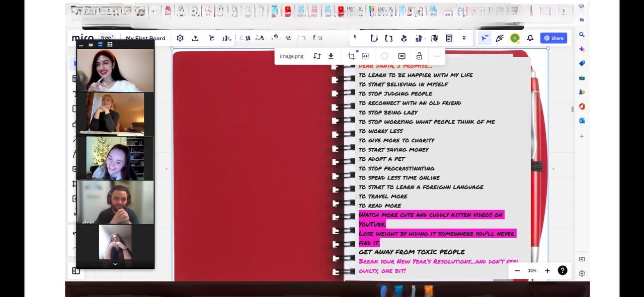Open the notifications bell
This screenshot has height=297, width=644.
tap(530, 38)
